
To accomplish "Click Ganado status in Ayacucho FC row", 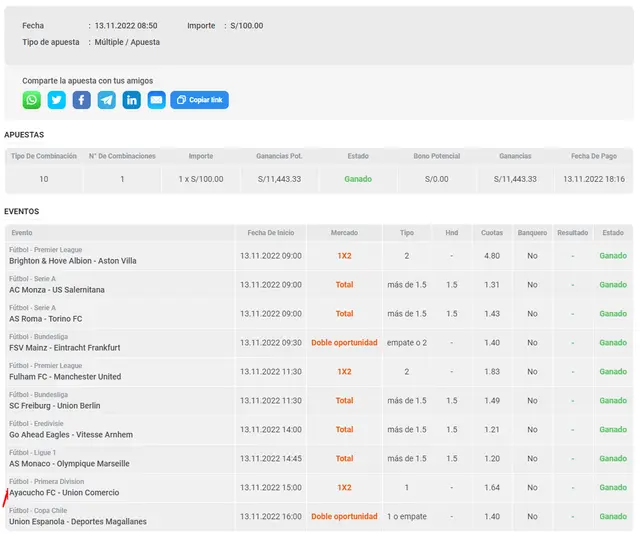I will [613, 488].
